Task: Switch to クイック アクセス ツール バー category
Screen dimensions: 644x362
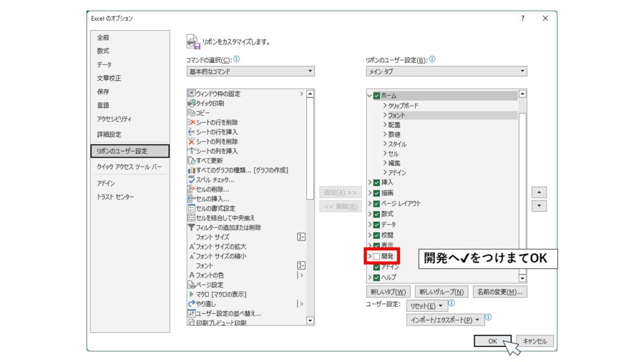Action: (129, 167)
